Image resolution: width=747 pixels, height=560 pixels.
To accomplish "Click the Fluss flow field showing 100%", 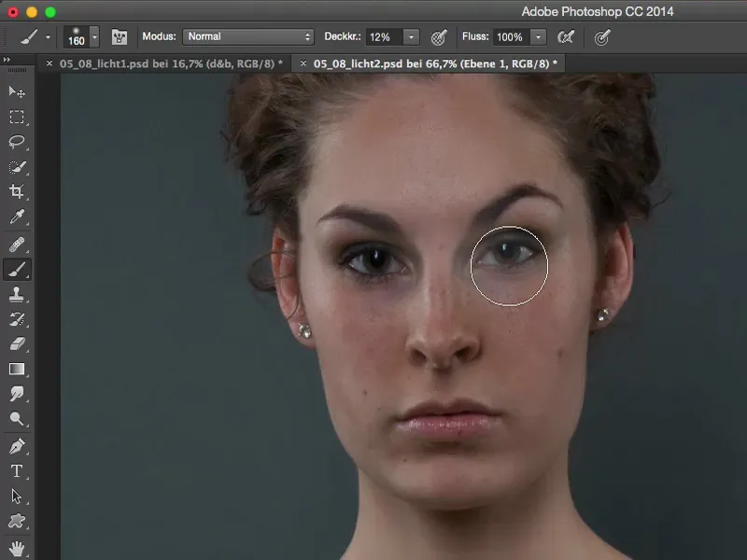I will pyautogui.click(x=512, y=37).
